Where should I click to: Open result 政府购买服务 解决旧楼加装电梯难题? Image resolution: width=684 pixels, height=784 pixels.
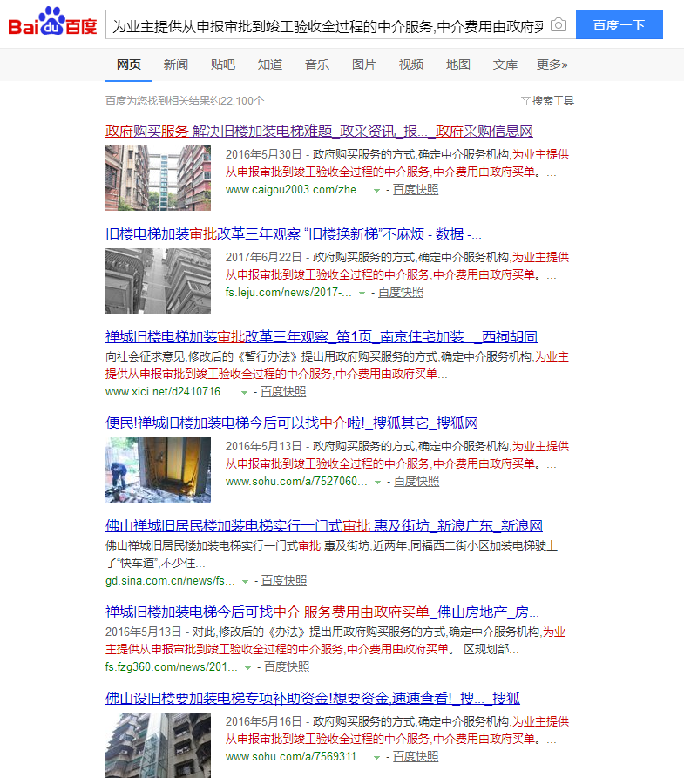click(319, 132)
